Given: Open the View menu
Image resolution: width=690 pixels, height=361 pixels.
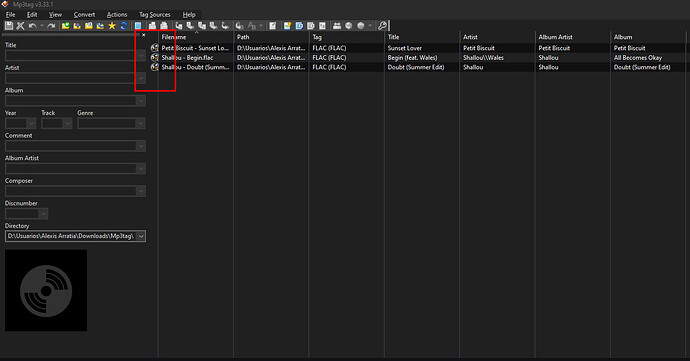Looking at the screenshot, I should 55,15.
